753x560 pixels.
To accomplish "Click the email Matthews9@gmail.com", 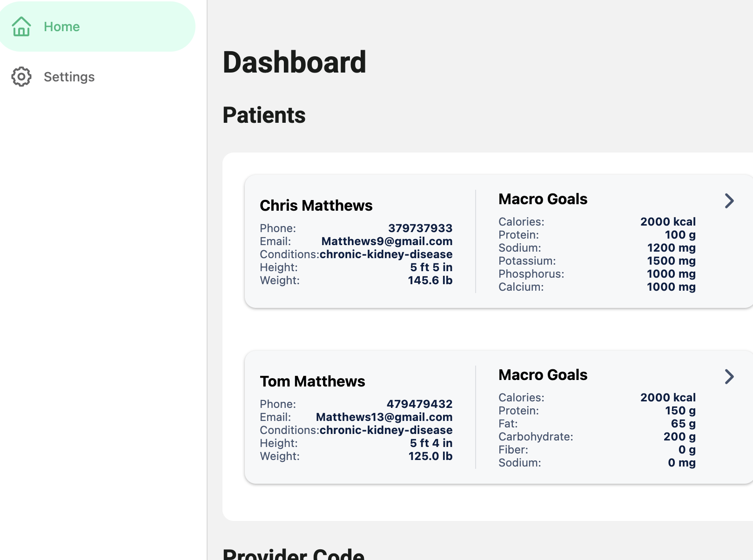I will (387, 241).
